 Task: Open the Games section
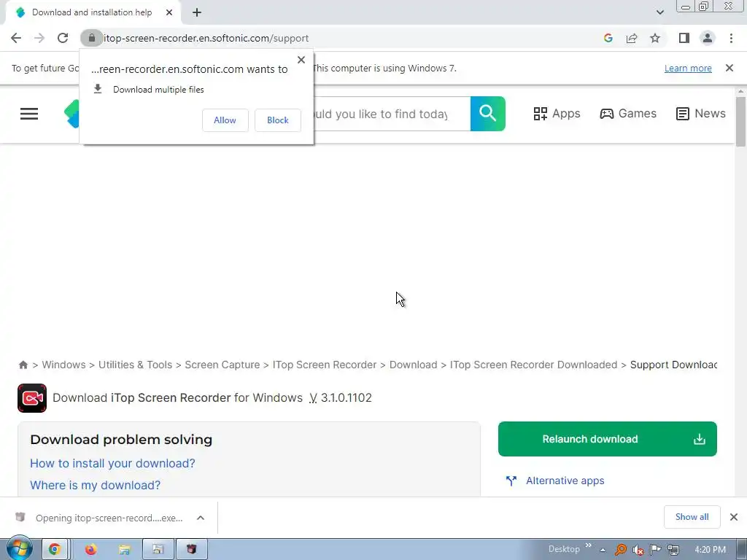click(628, 113)
